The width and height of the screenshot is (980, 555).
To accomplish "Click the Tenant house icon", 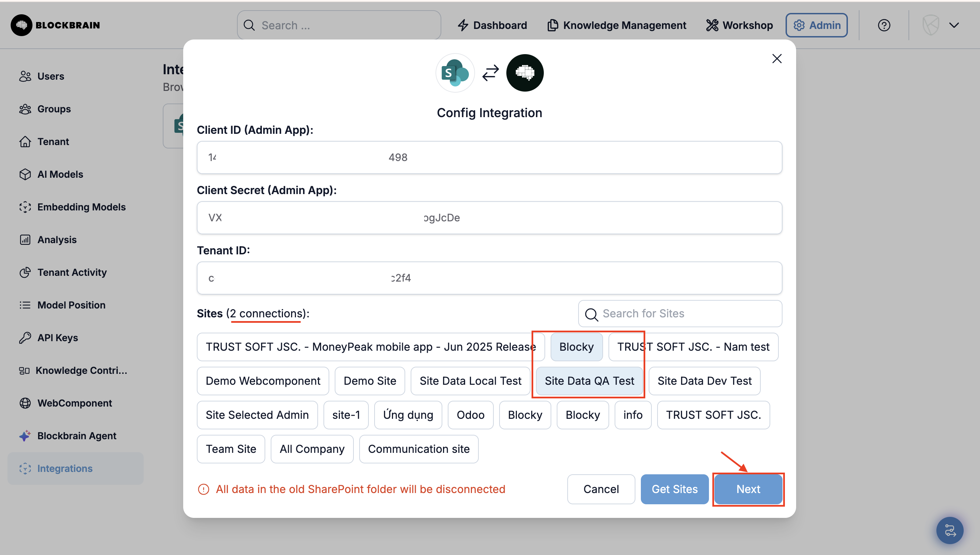I will click(25, 142).
